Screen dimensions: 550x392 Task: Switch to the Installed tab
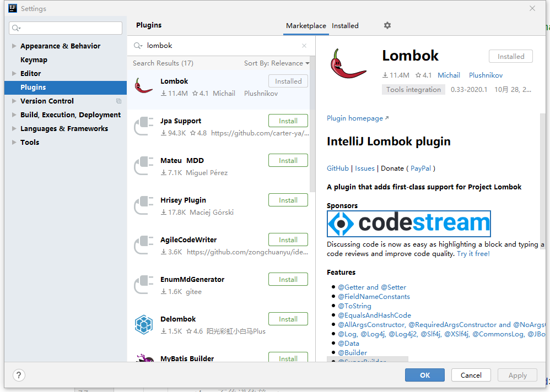pyautogui.click(x=345, y=25)
